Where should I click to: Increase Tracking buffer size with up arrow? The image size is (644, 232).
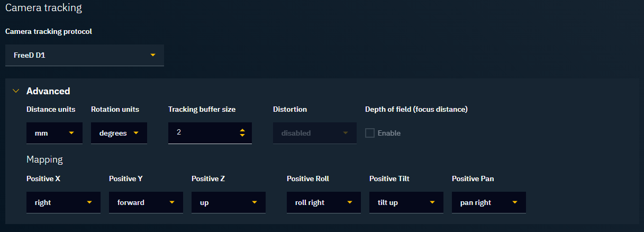pyautogui.click(x=242, y=130)
